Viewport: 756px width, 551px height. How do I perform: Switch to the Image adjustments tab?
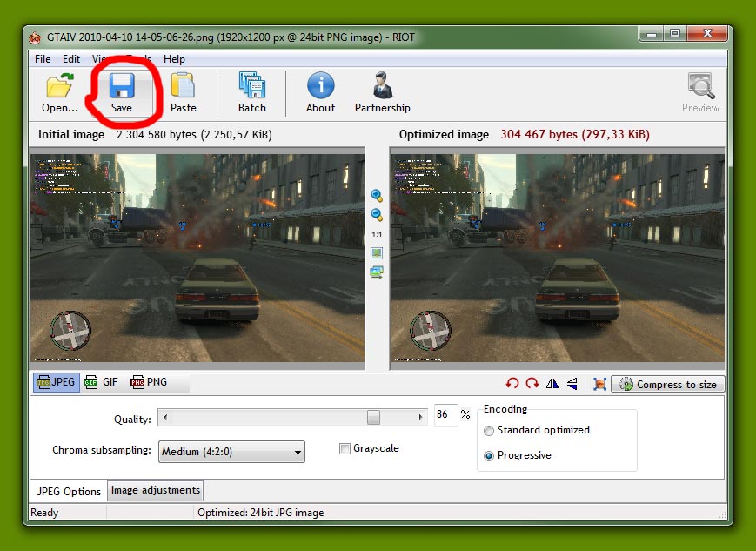click(155, 490)
